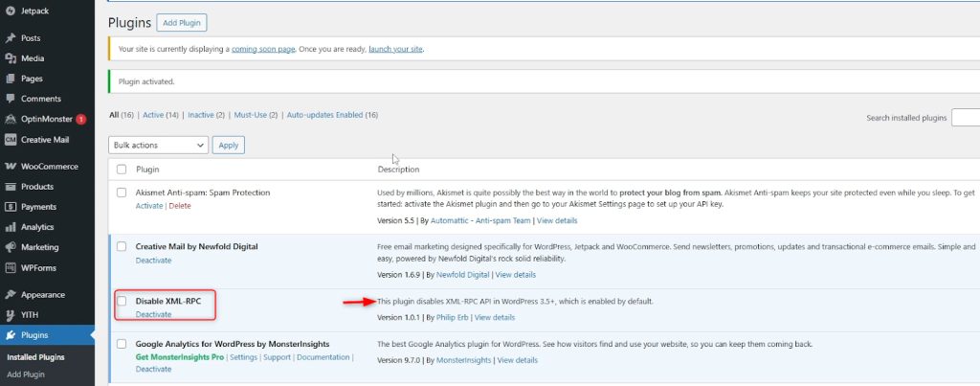The width and height of the screenshot is (980, 386).
Task: Click the Posts pushpin icon
Action: pos(10,38)
